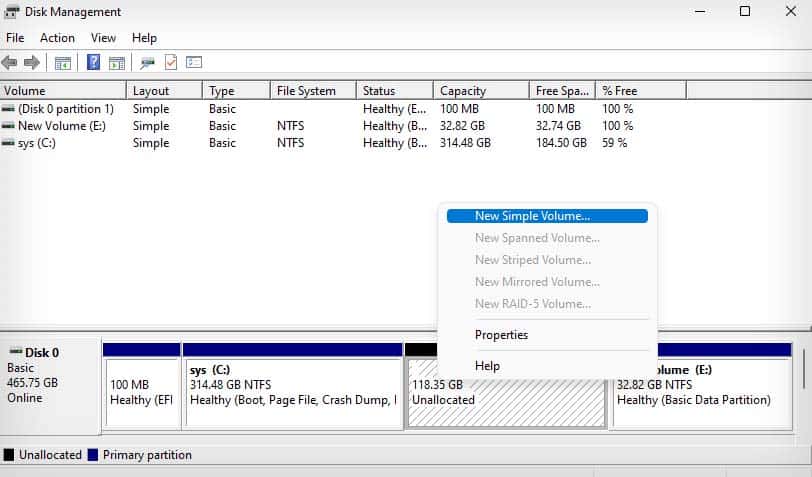Open the Action menu

pos(57,38)
